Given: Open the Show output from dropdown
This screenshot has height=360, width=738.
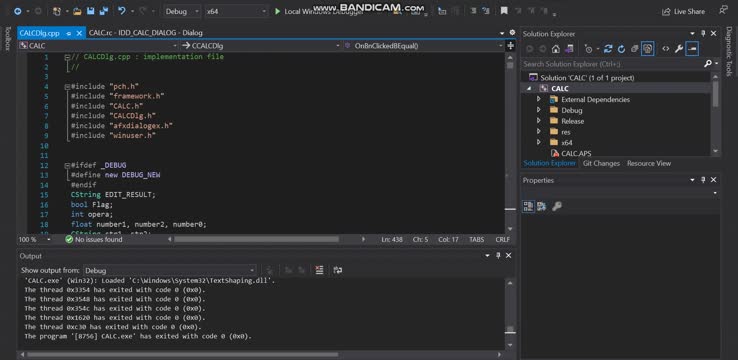Looking at the screenshot, I should coord(169,271).
